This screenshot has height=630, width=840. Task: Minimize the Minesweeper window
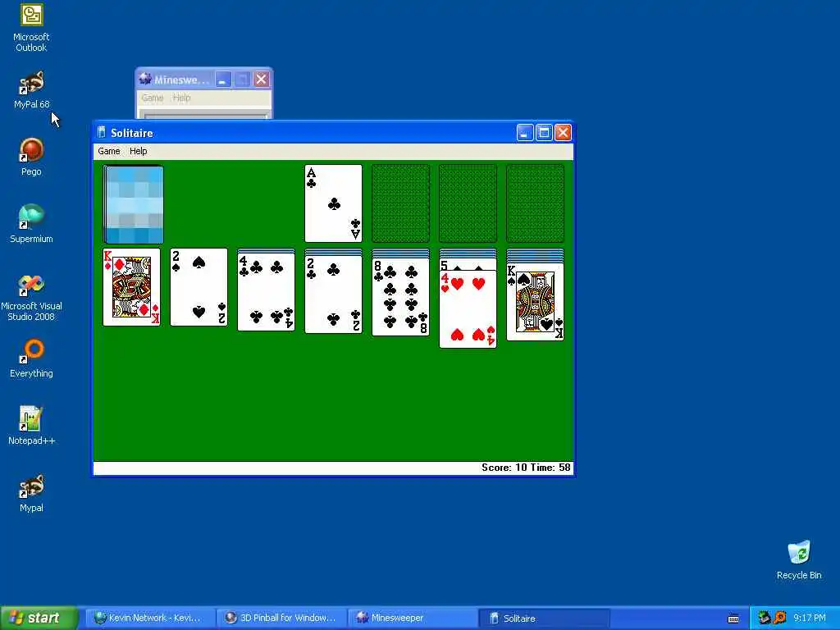click(x=223, y=80)
